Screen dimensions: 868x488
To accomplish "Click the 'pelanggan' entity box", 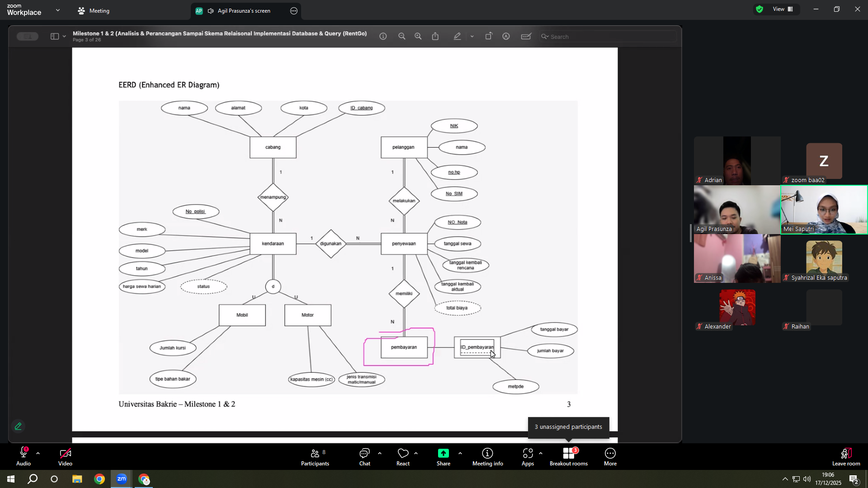I will [404, 147].
